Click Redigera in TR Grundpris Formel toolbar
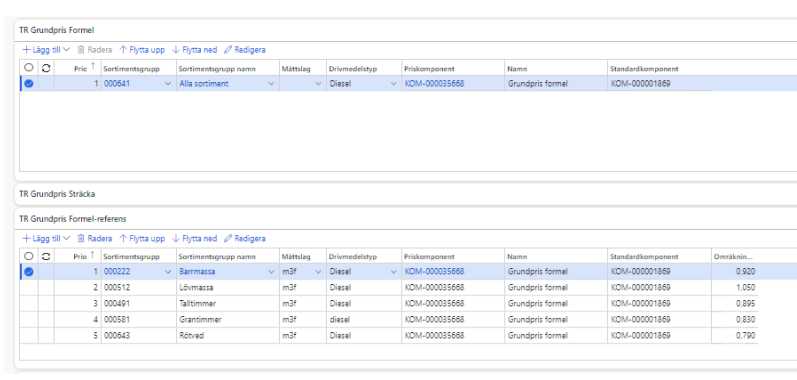The width and height of the screenshot is (797, 380). 244,50
